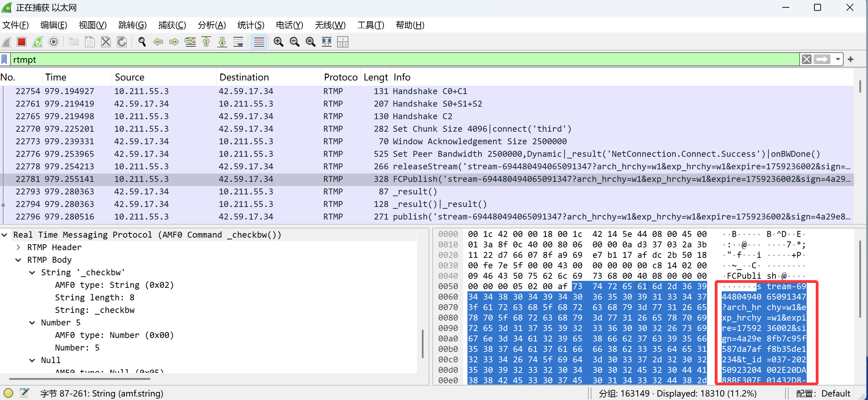Image resolution: width=868 pixels, height=400 pixels.
Task: Open the display filter history dropdown
Action: coord(838,60)
